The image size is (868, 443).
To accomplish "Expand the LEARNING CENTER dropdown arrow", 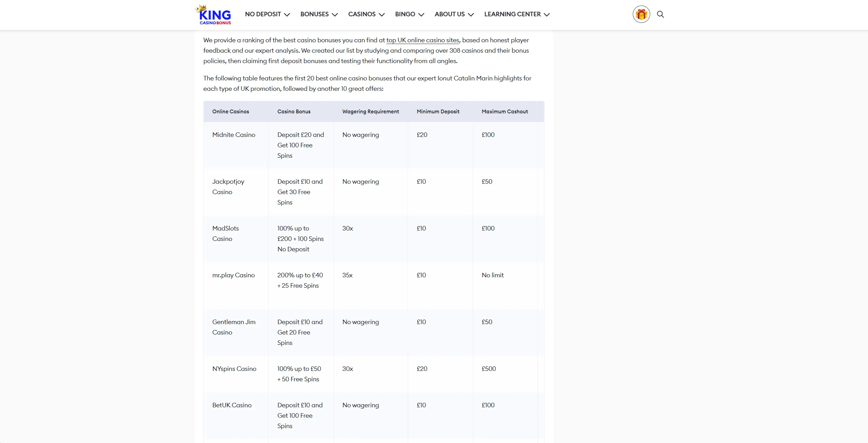I will [x=547, y=15].
